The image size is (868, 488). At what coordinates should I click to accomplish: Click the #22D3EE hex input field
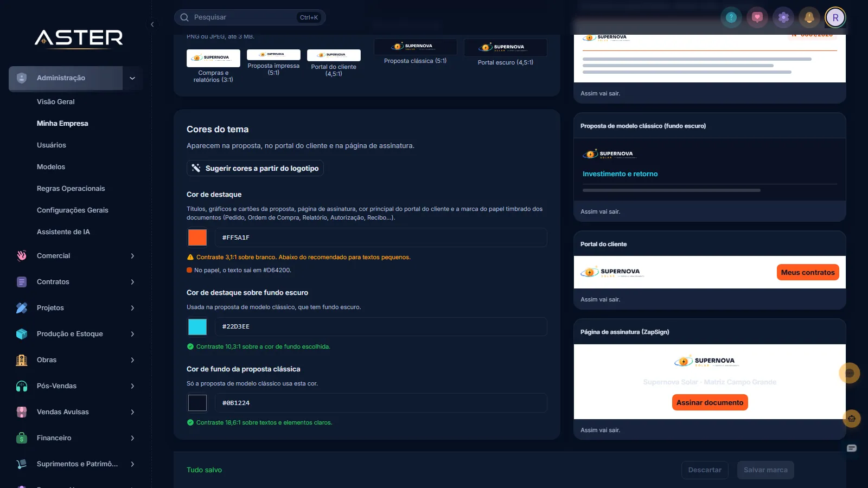click(381, 326)
